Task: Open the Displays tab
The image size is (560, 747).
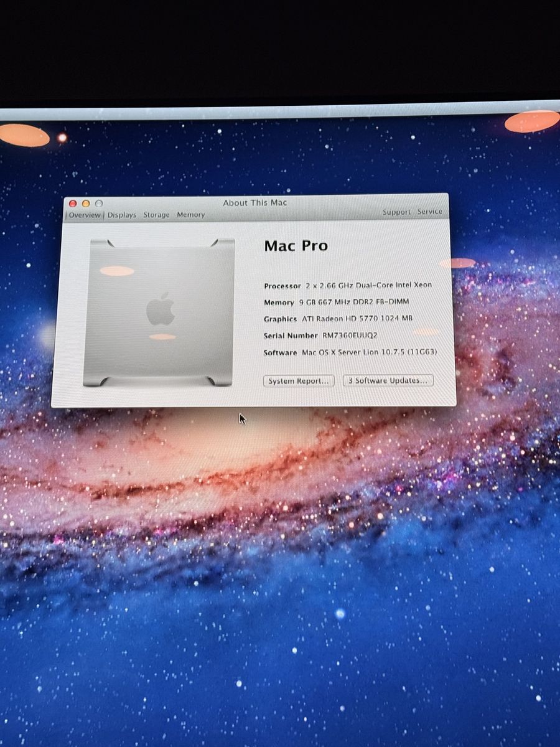Action: click(121, 215)
